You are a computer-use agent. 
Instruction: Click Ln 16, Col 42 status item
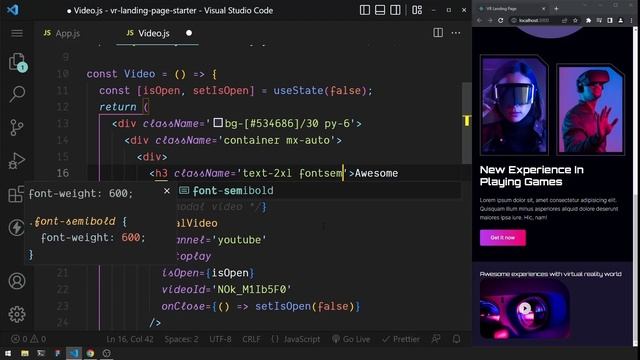point(130,339)
